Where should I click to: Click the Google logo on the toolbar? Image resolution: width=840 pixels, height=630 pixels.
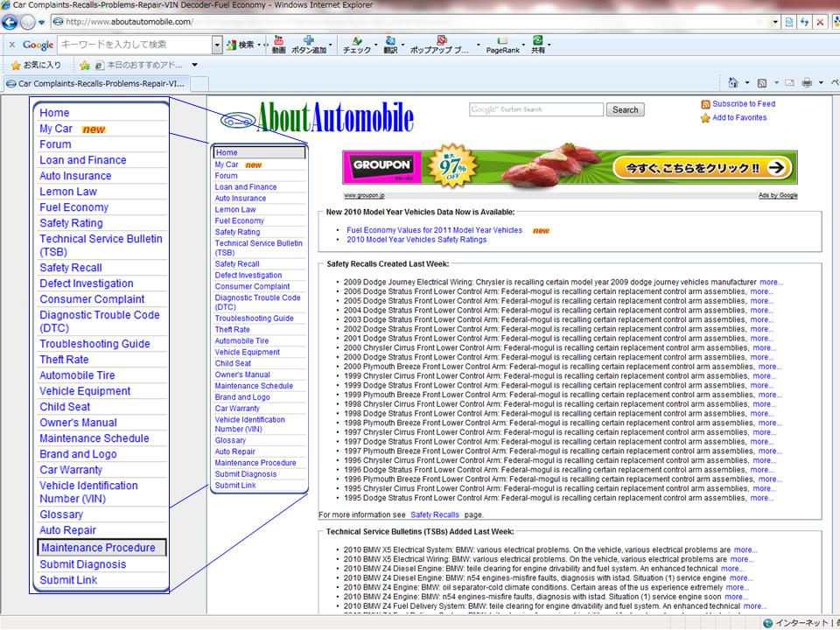pyautogui.click(x=38, y=45)
